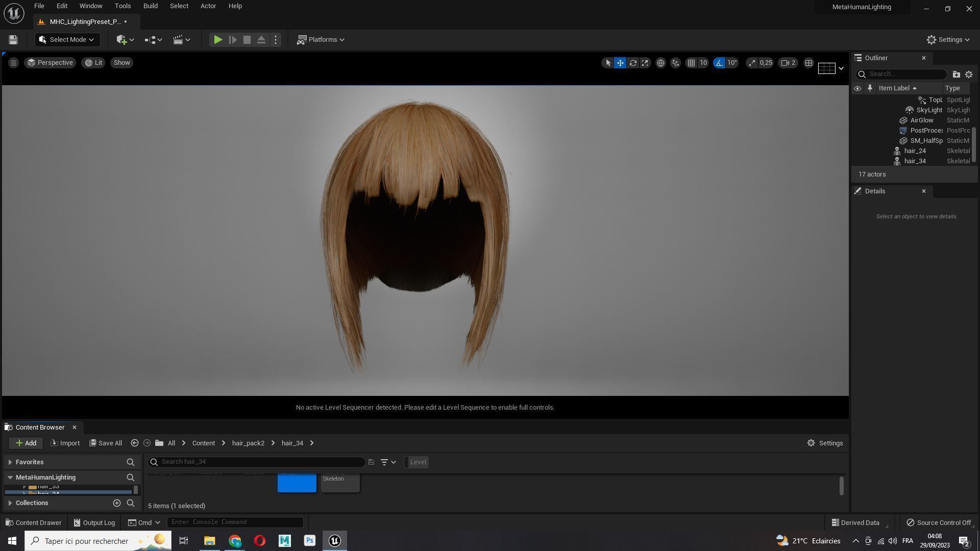The width and height of the screenshot is (980, 551).
Task: Open the Actor menu
Action: [208, 6]
